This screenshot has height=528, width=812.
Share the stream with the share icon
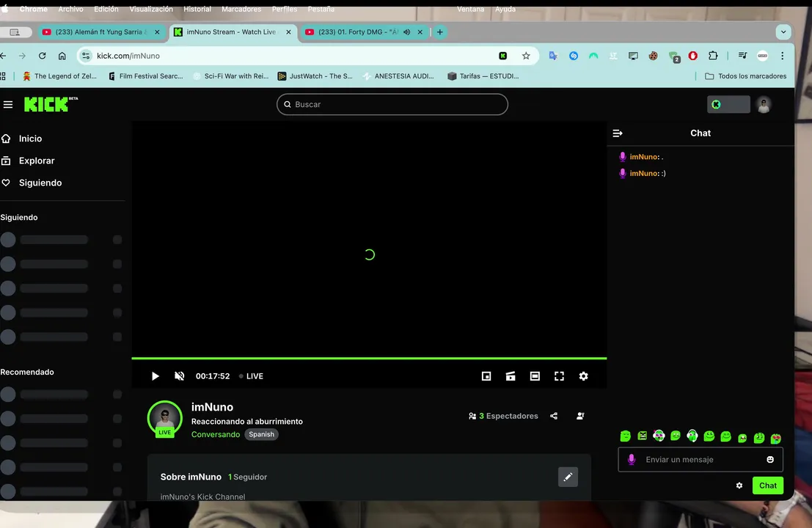554,417
